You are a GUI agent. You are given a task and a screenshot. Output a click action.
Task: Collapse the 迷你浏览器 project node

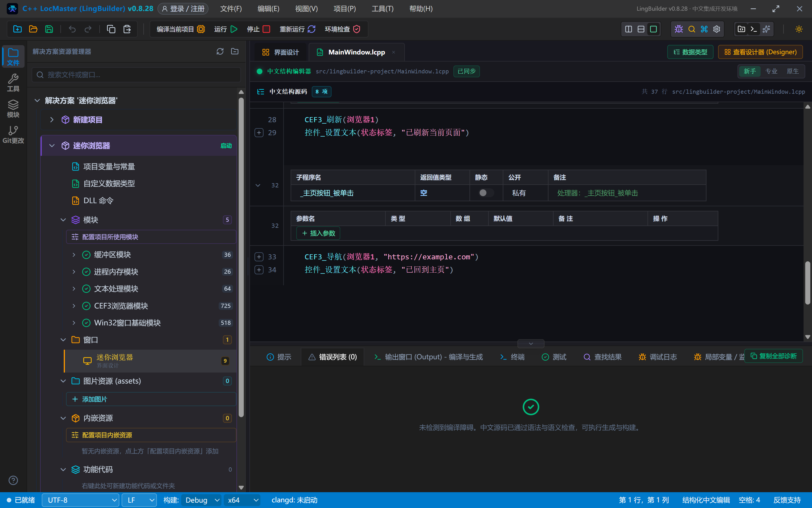pyautogui.click(x=52, y=145)
